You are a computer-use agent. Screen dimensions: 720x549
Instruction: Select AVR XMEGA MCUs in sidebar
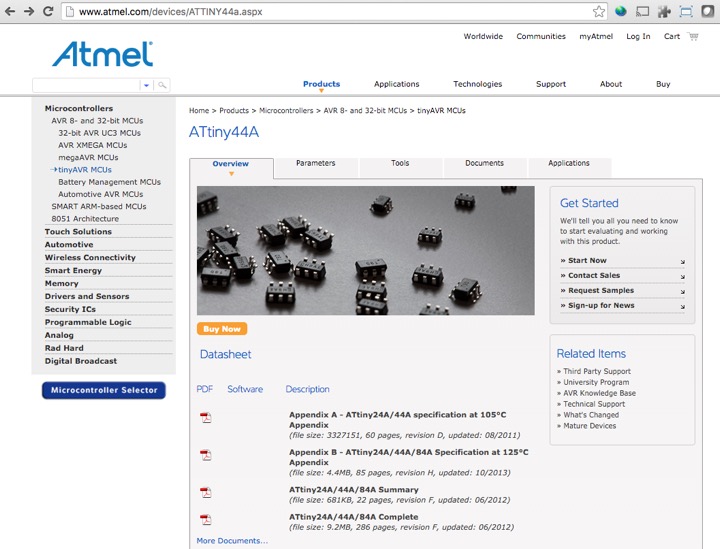[x=93, y=145]
